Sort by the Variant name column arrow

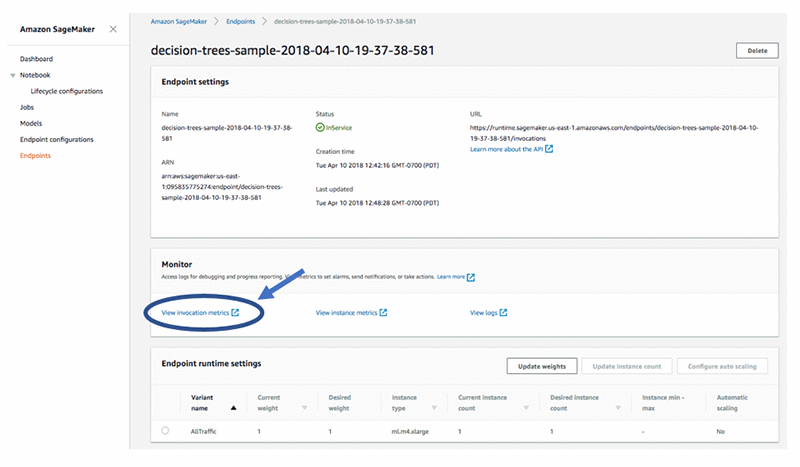click(233, 408)
